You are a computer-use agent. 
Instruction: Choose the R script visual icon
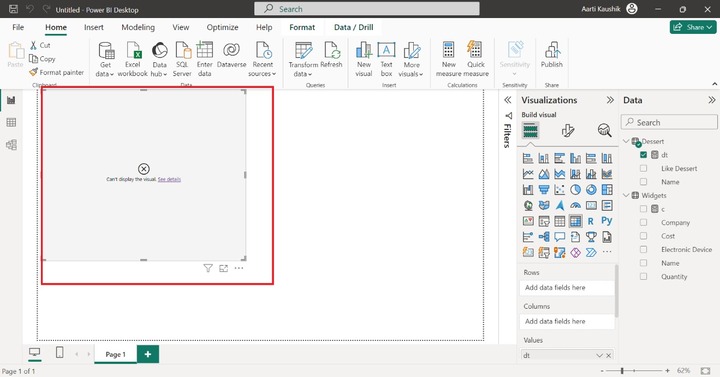pos(591,221)
